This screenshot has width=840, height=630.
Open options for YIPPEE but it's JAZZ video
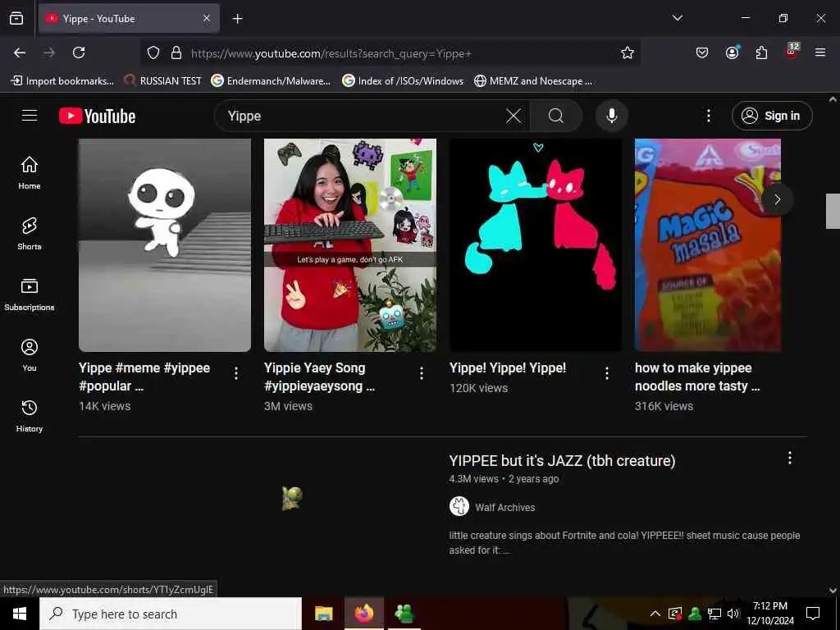tap(790, 458)
